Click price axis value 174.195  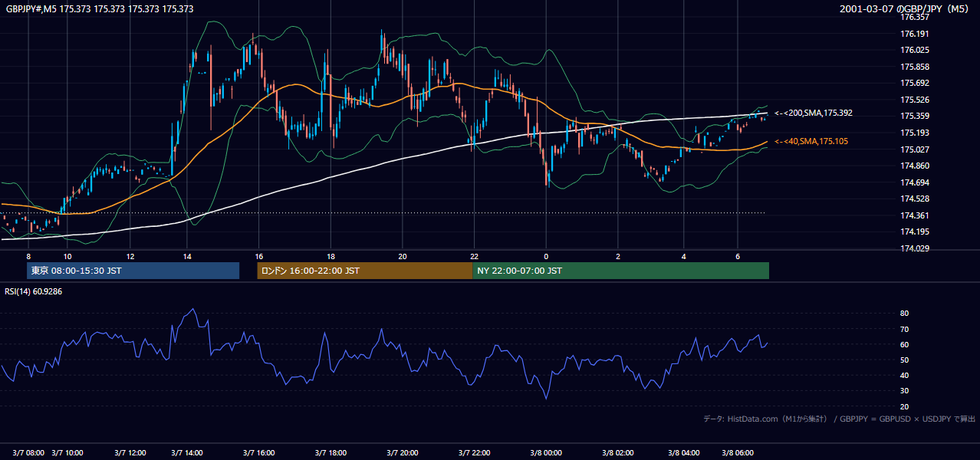pos(915,232)
